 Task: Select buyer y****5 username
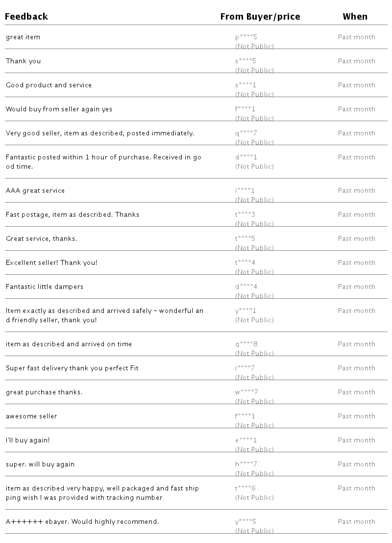(x=245, y=521)
